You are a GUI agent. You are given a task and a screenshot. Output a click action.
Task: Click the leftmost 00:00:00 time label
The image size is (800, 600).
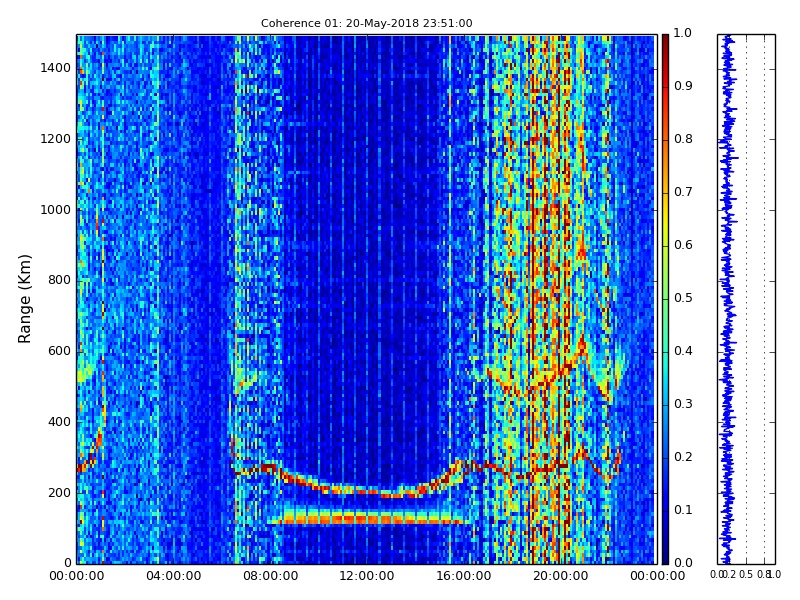pos(77,577)
